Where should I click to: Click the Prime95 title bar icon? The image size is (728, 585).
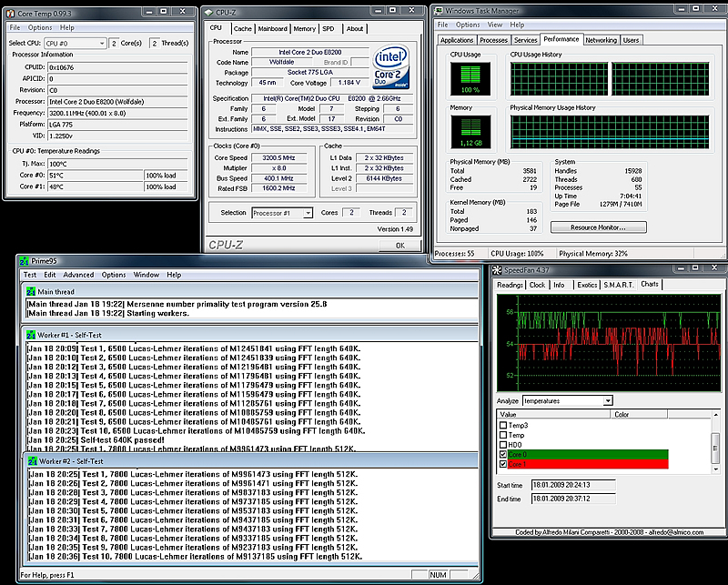pos(24,261)
